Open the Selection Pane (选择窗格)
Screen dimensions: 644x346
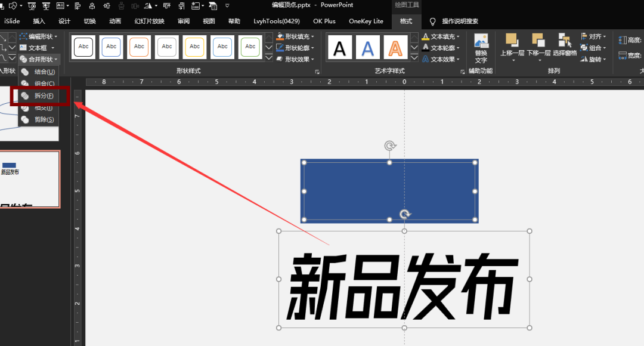565,45
